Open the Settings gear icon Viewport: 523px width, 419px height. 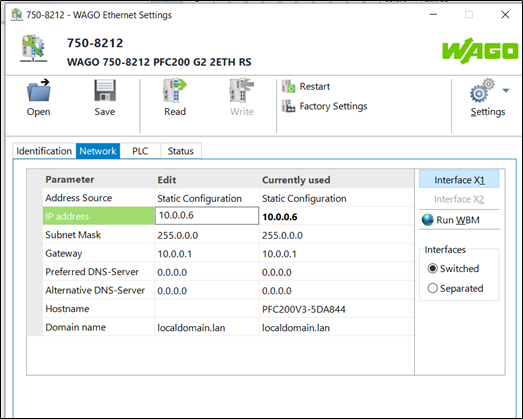point(482,91)
